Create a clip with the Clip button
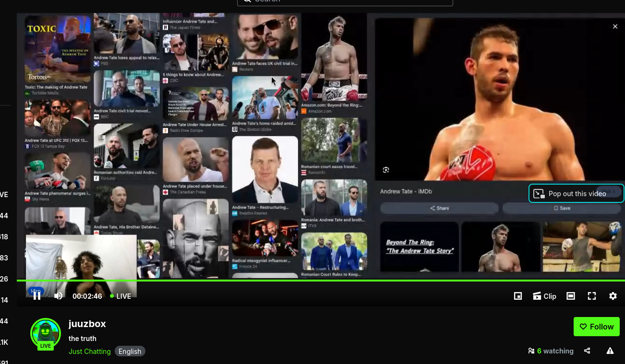 click(544, 296)
